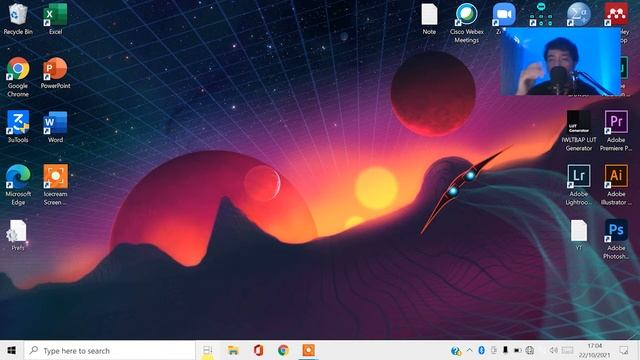Click the Bluetooth tray icon
Screen dimensions: 640x360
pyautogui.click(x=481, y=350)
